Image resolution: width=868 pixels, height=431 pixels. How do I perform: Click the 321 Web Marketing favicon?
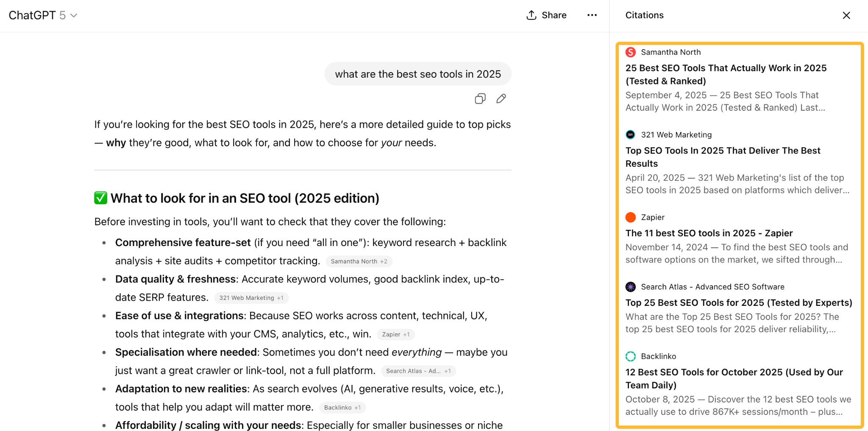(x=630, y=134)
